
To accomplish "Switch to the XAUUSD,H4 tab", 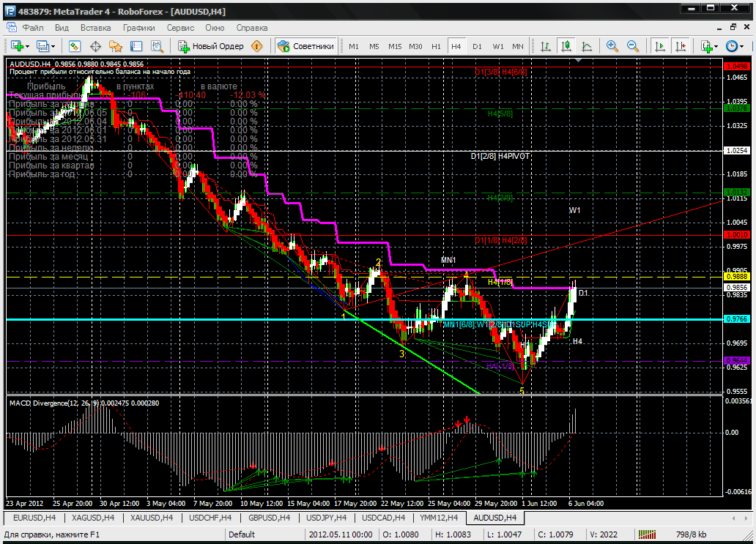I will 152,518.
